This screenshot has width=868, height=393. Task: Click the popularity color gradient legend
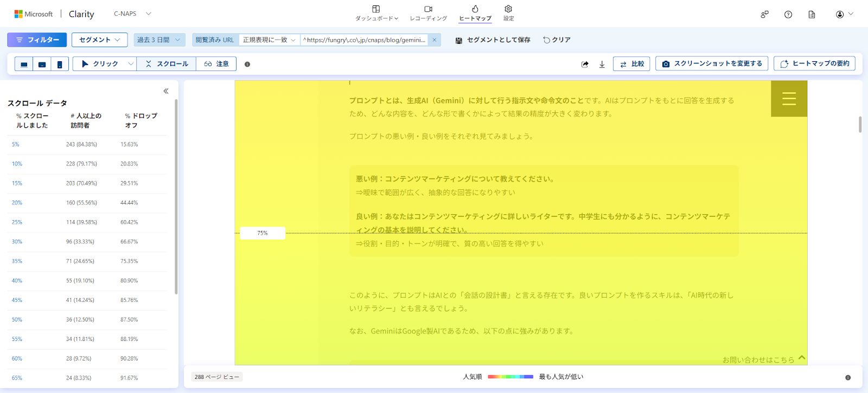pyautogui.click(x=510, y=377)
